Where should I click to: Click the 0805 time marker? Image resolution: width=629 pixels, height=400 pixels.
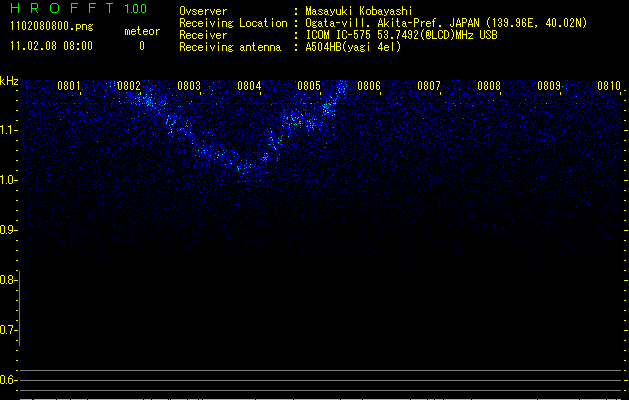point(309,86)
